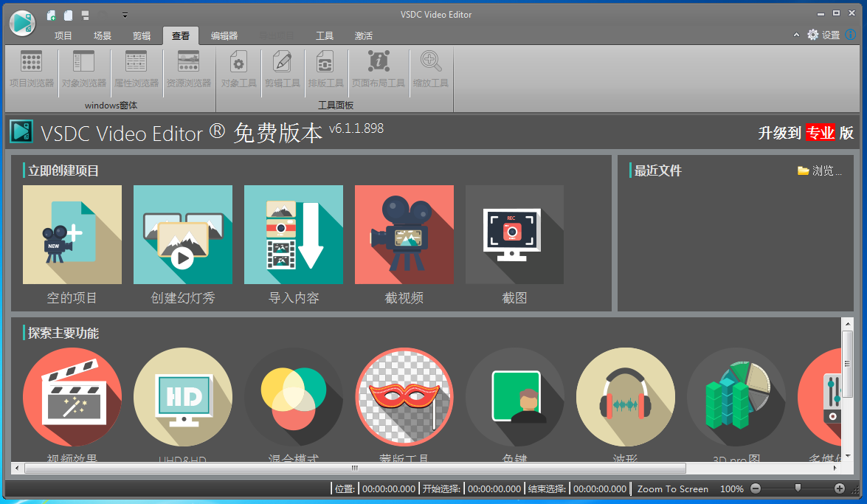Viewport: 867px width, 504px height.
Task: Click the zoom in plus button
Action: [x=840, y=489]
